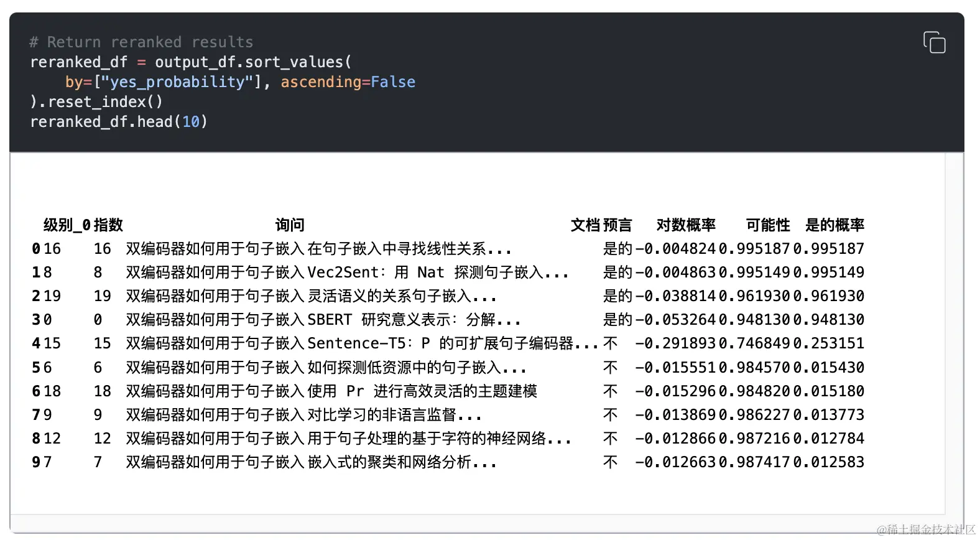The width and height of the screenshot is (980, 540).
Task: Click the 稀土掘金技术社区 watermark
Action: click(x=927, y=529)
